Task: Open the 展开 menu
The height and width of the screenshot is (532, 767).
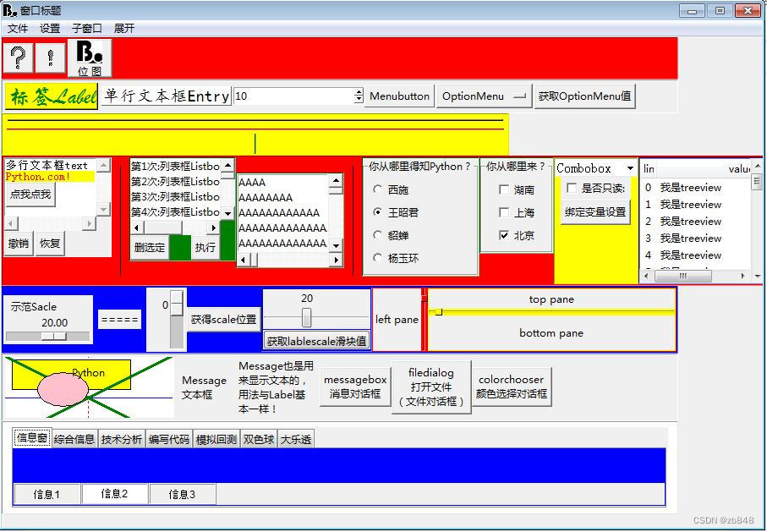Action: 123,29
